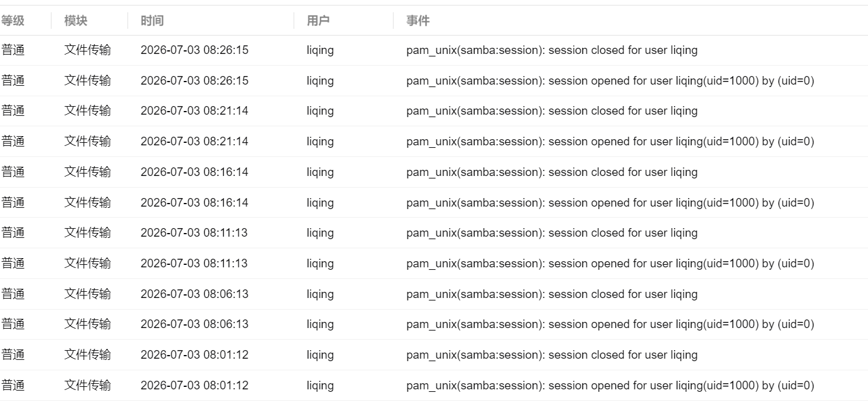Click the 事件 column header
Screen dimensions: 868x401
tap(418, 21)
